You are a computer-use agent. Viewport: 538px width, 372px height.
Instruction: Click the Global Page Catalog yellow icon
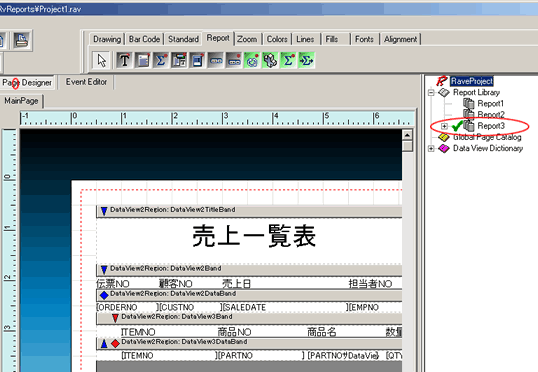click(444, 137)
